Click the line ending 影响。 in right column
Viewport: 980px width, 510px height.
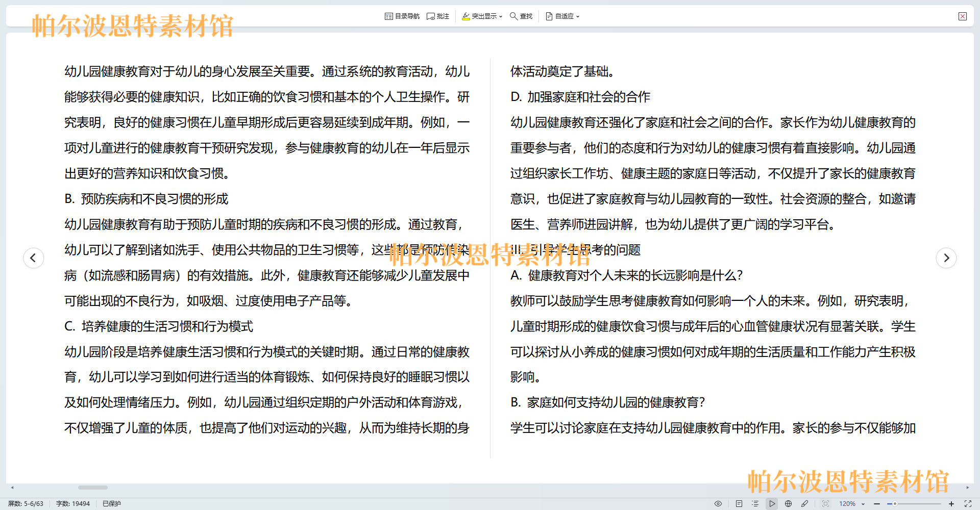point(526,377)
